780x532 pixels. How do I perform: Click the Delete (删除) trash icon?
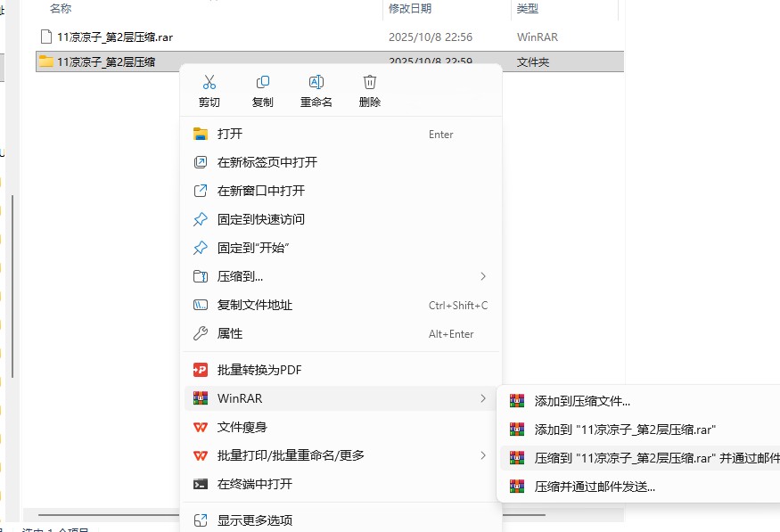(x=369, y=83)
